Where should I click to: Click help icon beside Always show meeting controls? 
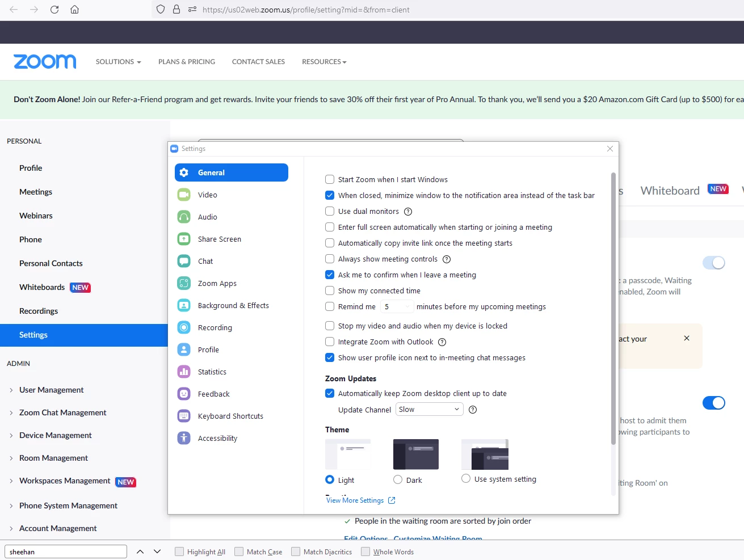[x=447, y=259]
